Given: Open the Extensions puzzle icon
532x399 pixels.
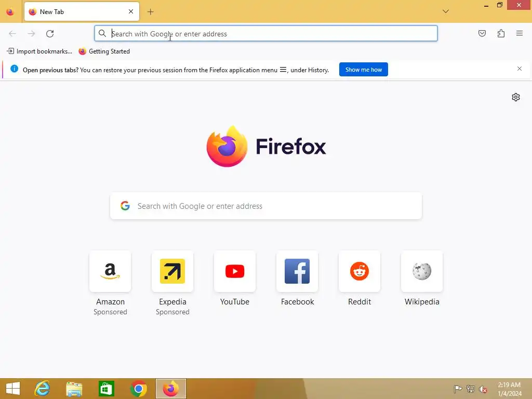Looking at the screenshot, I should [x=501, y=33].
